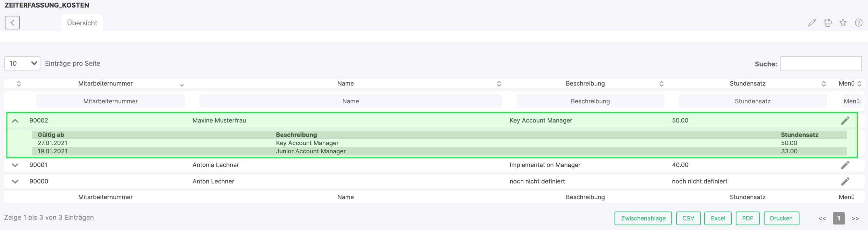Click the pencil edit icon in top toolbar
This screenshot has width=868, height=230.
coord(811,23)
